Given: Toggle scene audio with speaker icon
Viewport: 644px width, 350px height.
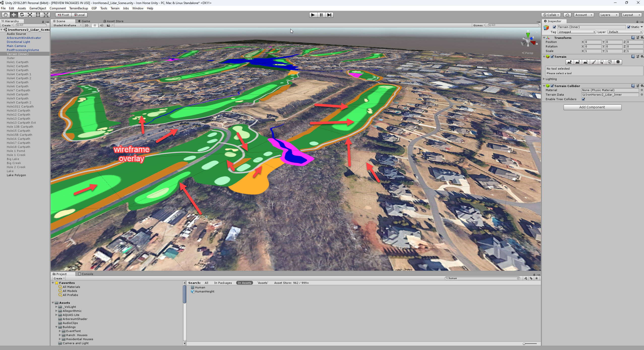Looking at the screenshot, I should (102, 25).
